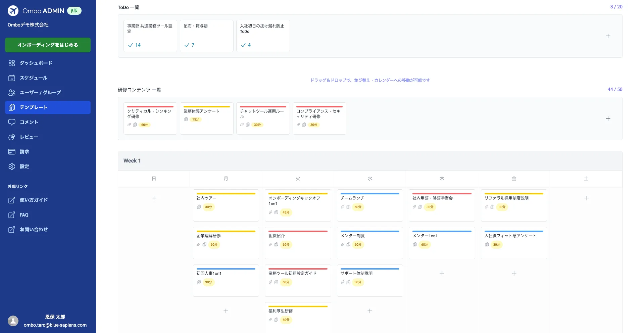
Task: Open the FAQ external link
Action: [24, 215]
